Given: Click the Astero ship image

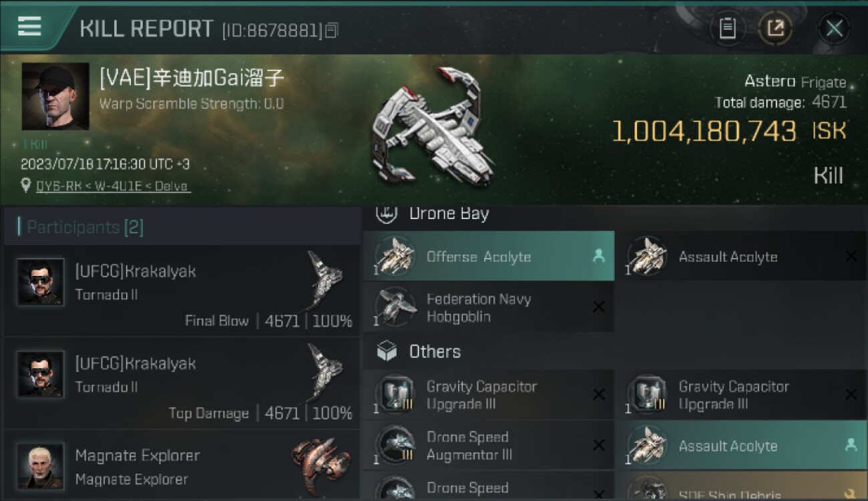Looking at the screenshot, I should (x=434, y=126).
